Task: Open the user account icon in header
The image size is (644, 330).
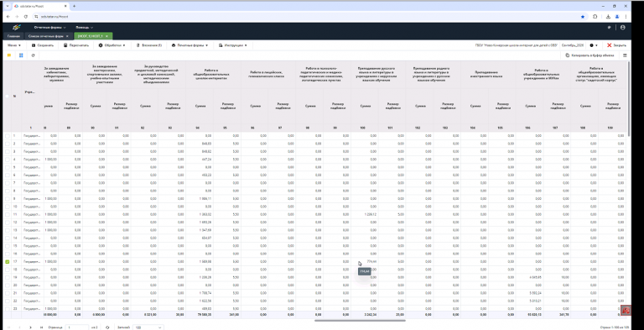Action: (x=623, y=27)
